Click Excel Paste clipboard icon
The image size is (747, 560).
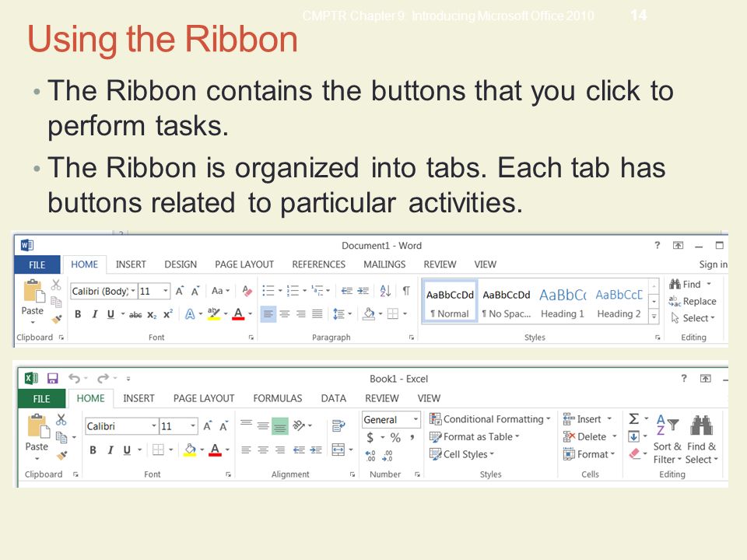pyautogui.click(x=38, y=426)
